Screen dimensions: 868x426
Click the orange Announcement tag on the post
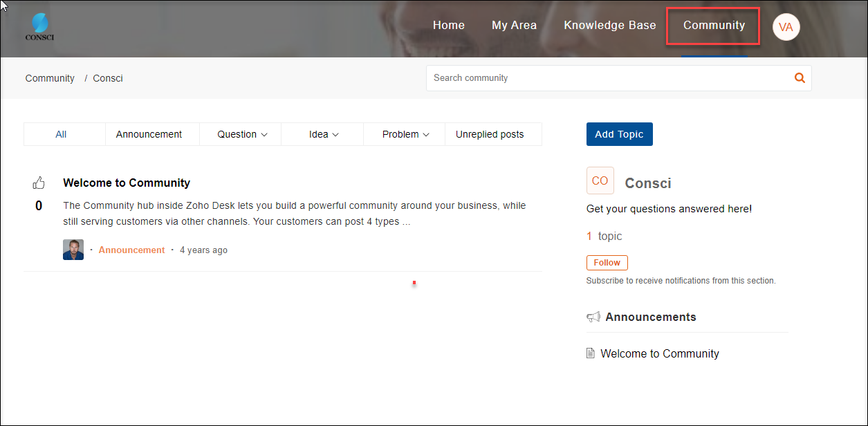pos(131,250)
